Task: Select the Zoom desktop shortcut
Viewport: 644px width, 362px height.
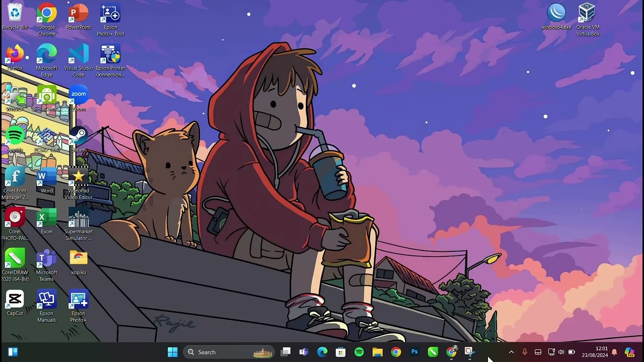Action: [78, 98]
